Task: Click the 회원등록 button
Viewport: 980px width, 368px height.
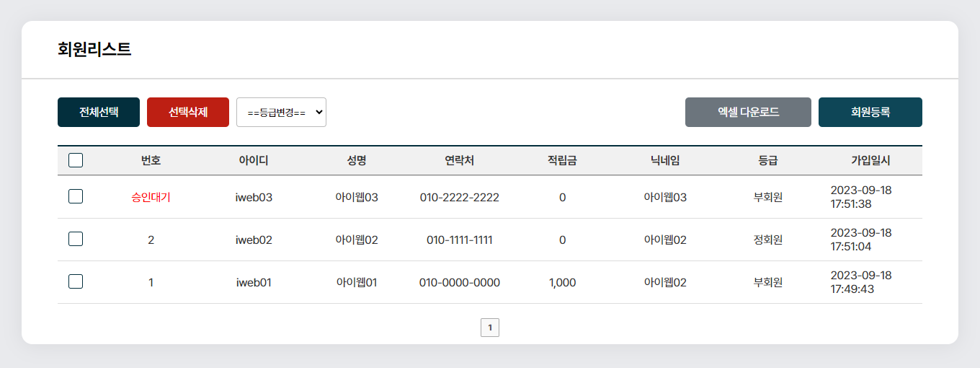Action: [870, 113]
